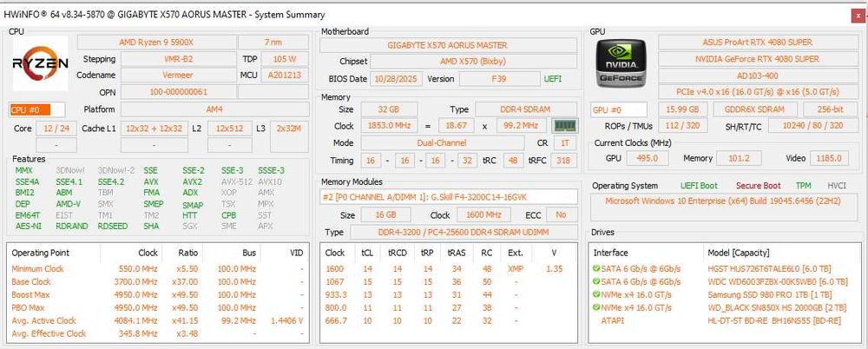Click the NVIDIA GeForce logo image
868x349 pixels.
[621, 63]
